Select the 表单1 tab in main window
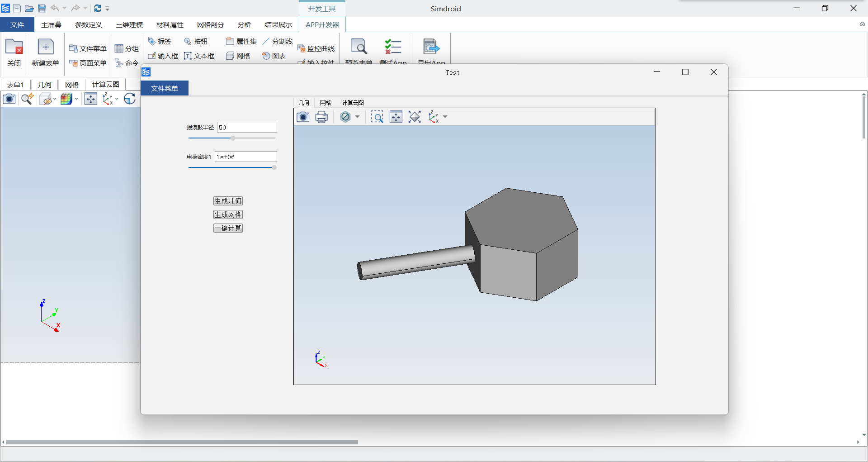This screenshot has width=868, height=462. coord(15,85)
